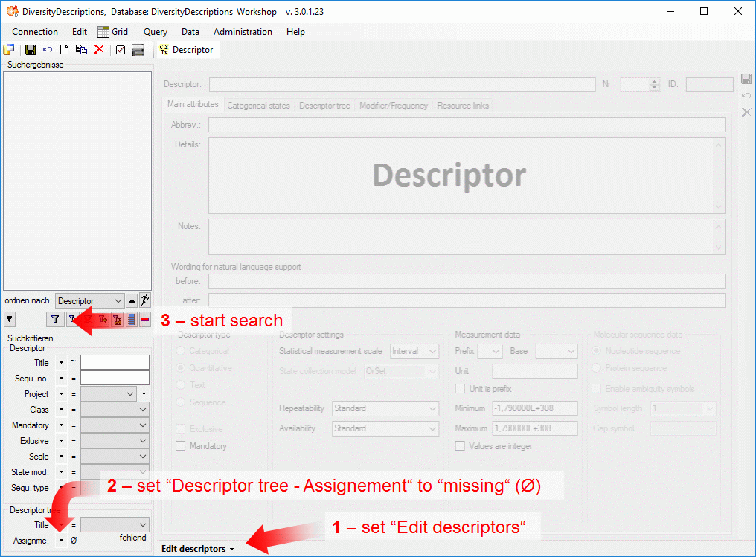Click the red X Delete icon in toolbar
The image size is (756, 557).
click(x=99, y=49)
